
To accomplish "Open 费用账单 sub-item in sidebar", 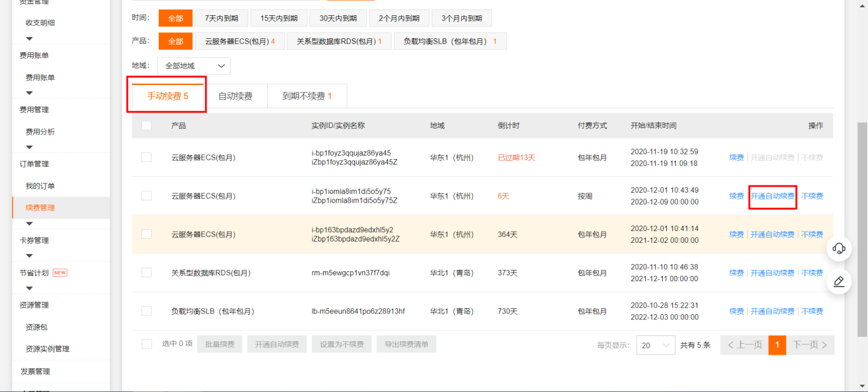I will click(40, 77).
